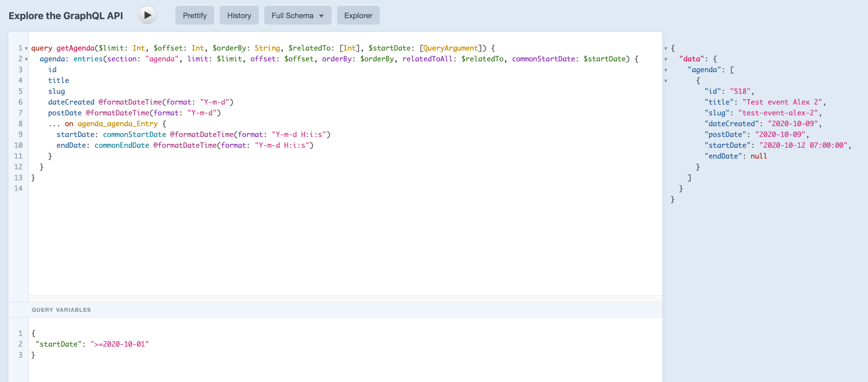Open the Full Schema dropdown
The width and height of the screenshot is (868, 382).
pyautogui.click(x=298, y=15)
